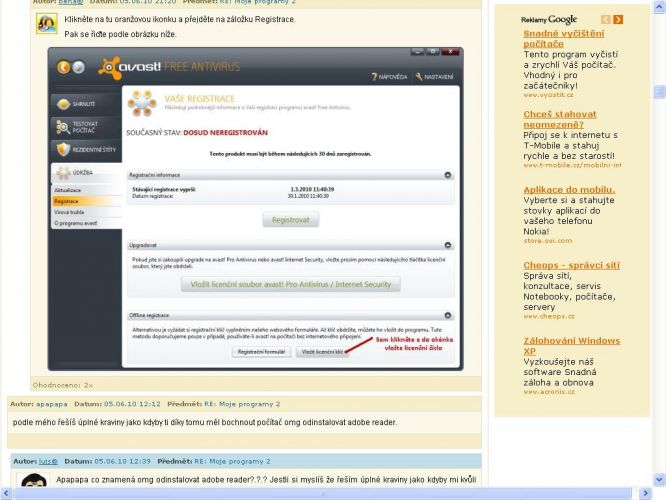Click Vložit licenční soubor avast! Pro Antivirus button
This screenshot has width=666, height=500.
pyautogui.click(x=291, y=284)
